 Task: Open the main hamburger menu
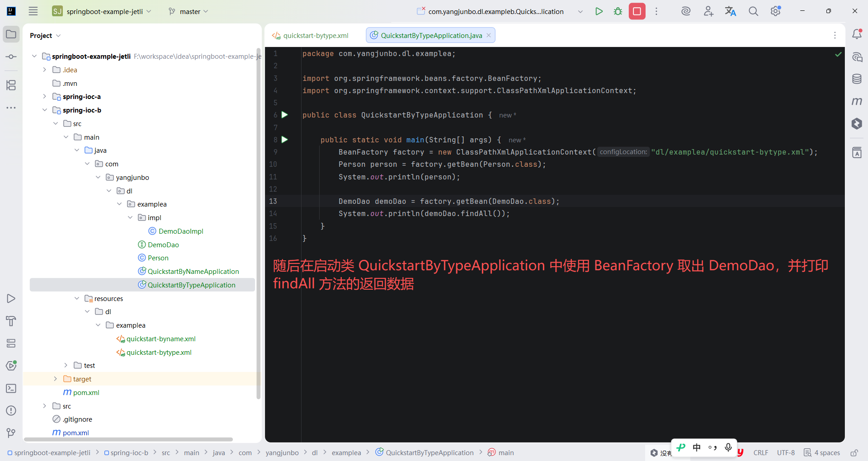point(33,11)
